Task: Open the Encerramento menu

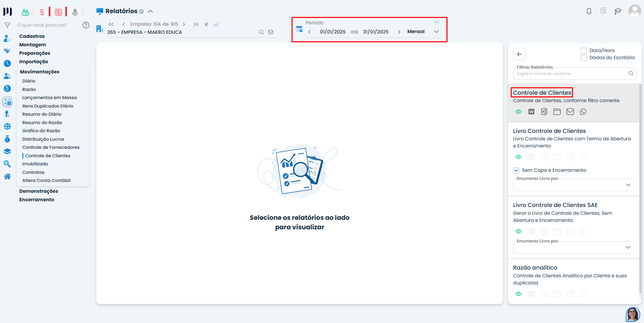Action: (37, 200)
